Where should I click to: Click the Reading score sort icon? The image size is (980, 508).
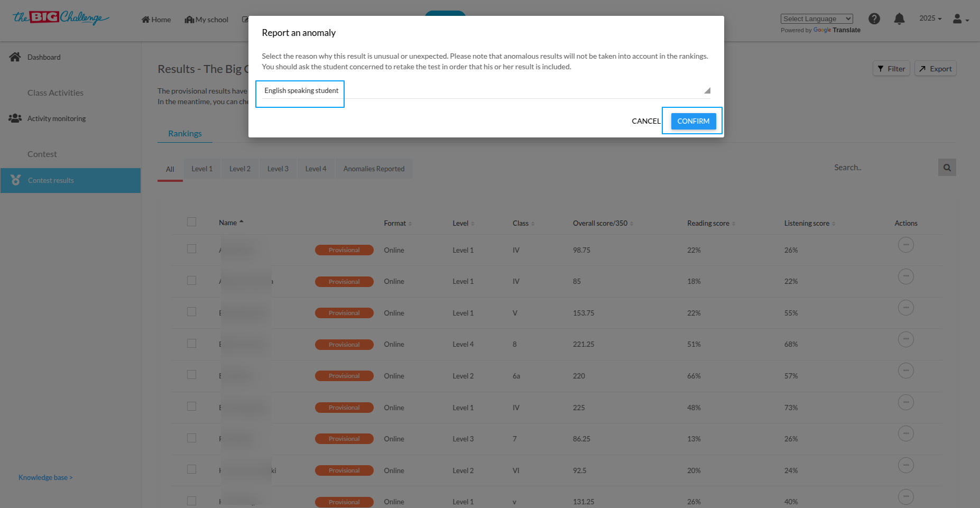734,224
